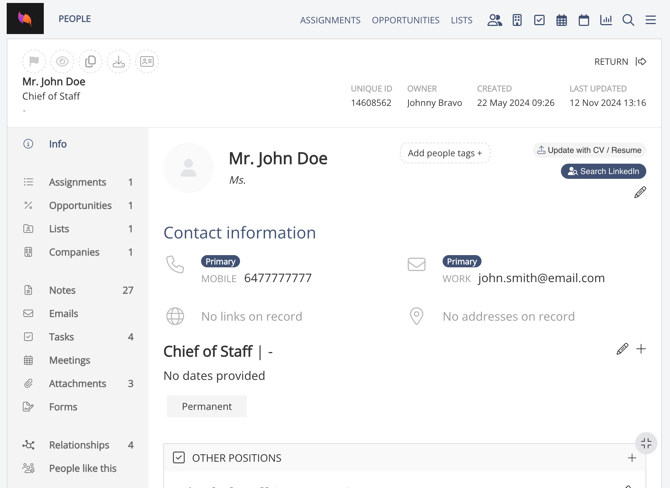Screen dimensions: 670x488
Task: Click Add people tags field
Action: click(445, 153)
